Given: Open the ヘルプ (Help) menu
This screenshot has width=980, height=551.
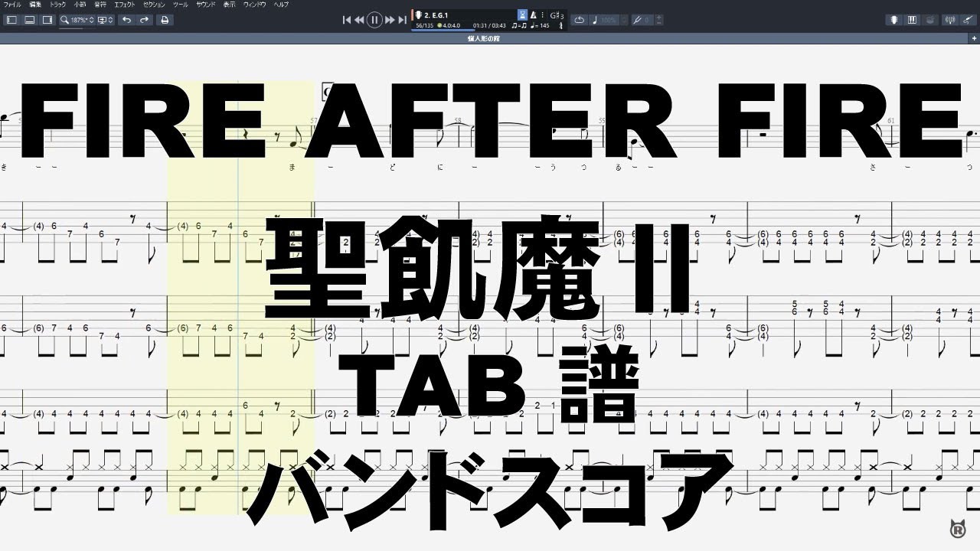Looking at the screenshot, I should [281, 5].
